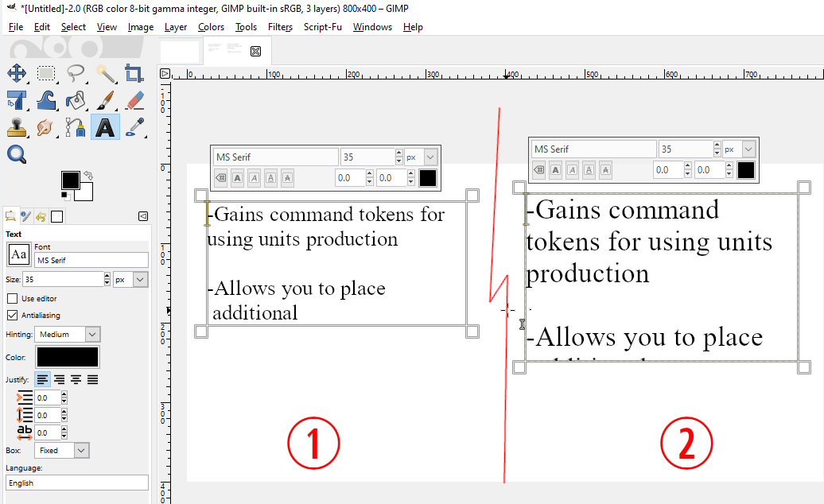Select the Crop tool
The image size is (824, 504).
[134, 72]
